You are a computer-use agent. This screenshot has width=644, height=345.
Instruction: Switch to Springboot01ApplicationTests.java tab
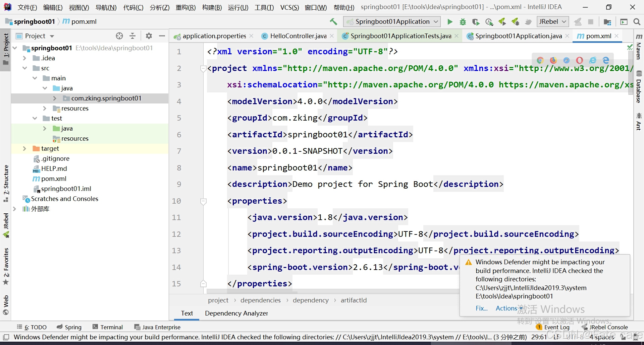(x=400, y=36)
